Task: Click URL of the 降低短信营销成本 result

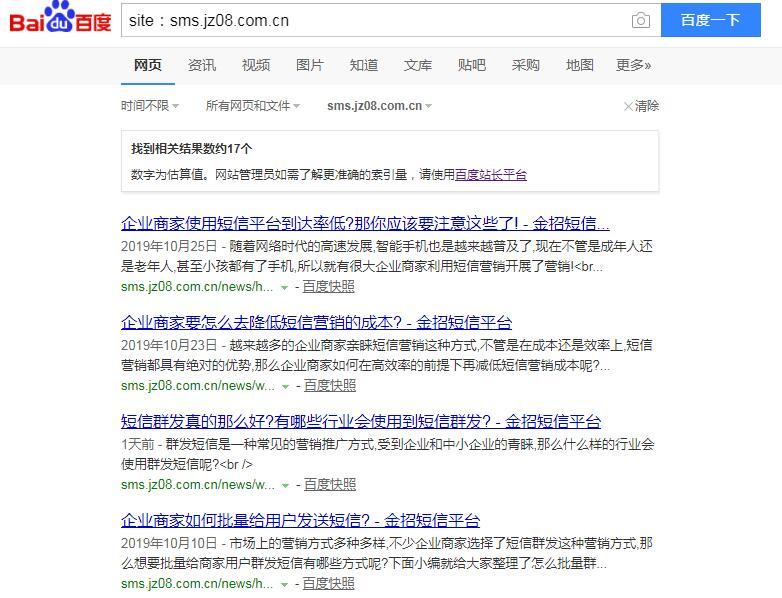Action: pos(197,386)
